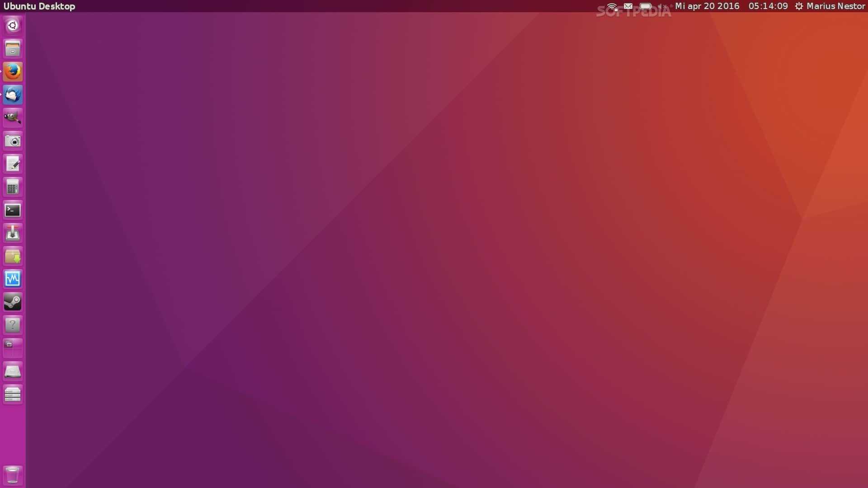Open Firefox web browser
868x488 pixels.
12,71
